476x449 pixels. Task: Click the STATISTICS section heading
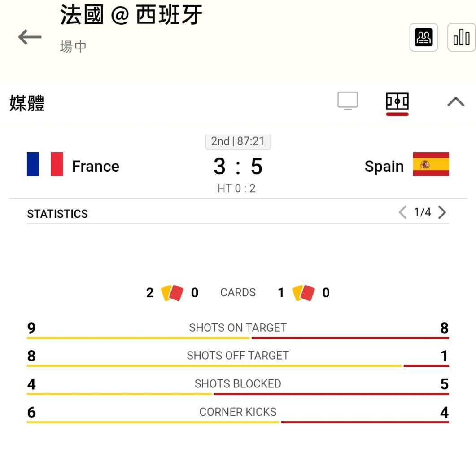pos(57,214)
